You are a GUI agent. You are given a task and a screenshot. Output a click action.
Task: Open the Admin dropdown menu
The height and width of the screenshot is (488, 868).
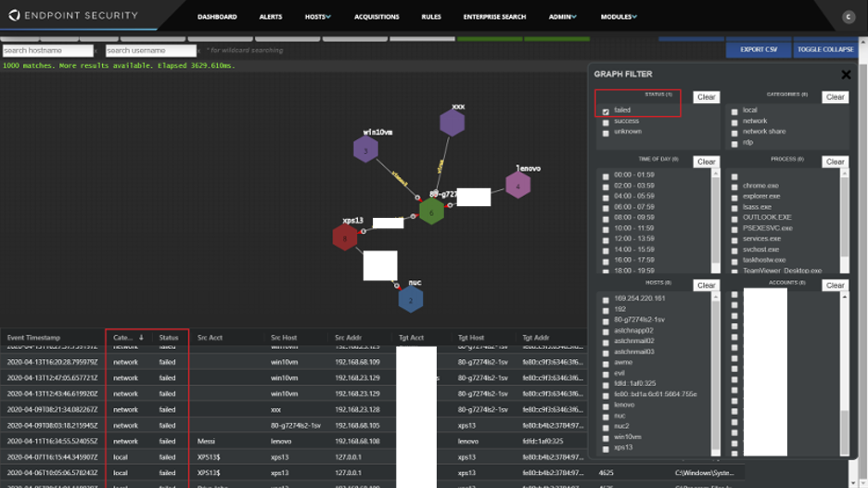pos(562,17)
